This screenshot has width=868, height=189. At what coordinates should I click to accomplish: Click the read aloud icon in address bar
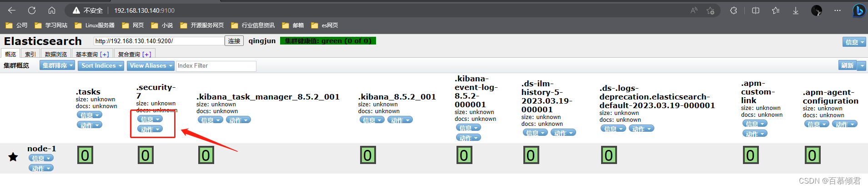pyautogui.click(x=694, y=10)
